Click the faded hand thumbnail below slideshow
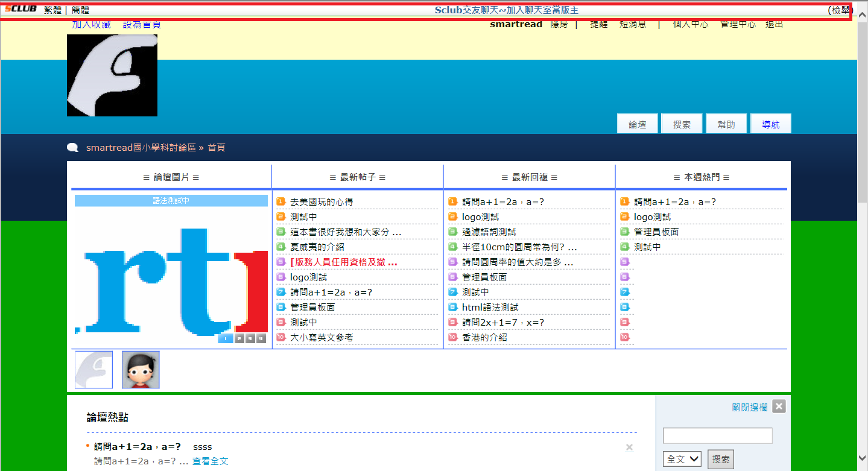Viewport: 868px width, 471px height. coord(93,370)
